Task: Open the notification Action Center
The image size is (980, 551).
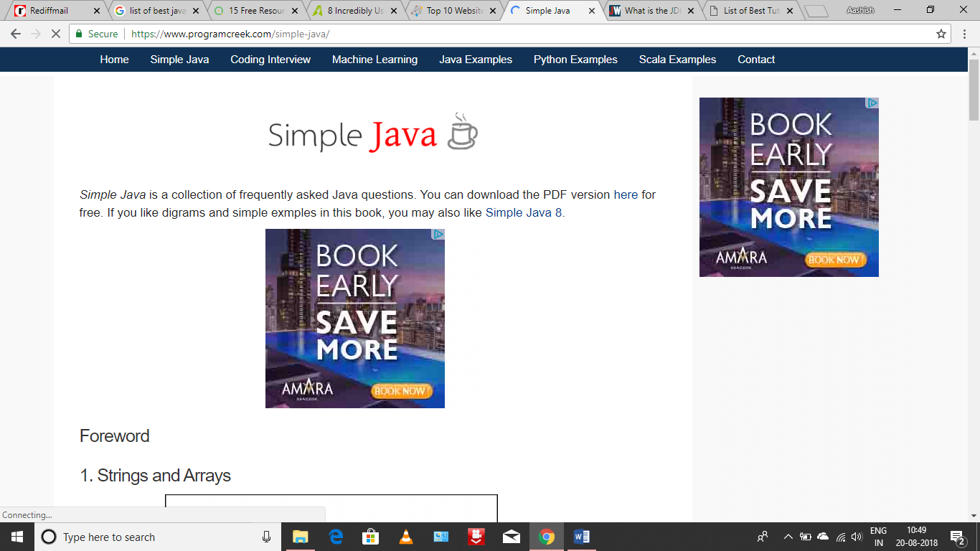Action: click(957, 537)
